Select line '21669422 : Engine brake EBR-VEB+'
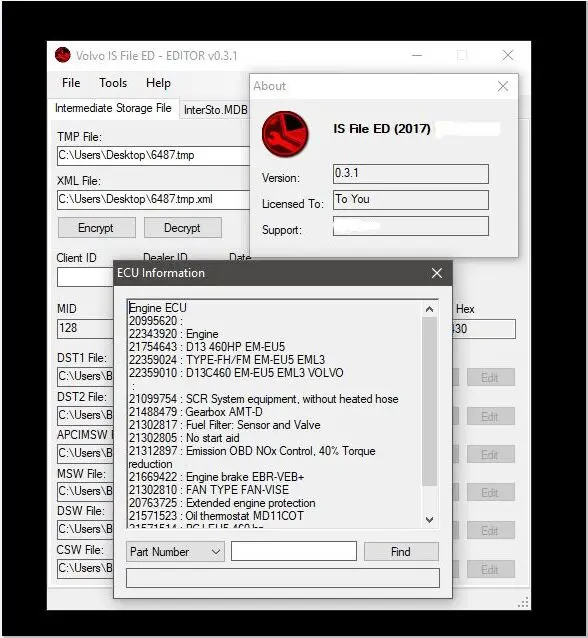This screenshot has height=638, width=588. (x=216, y=477)
